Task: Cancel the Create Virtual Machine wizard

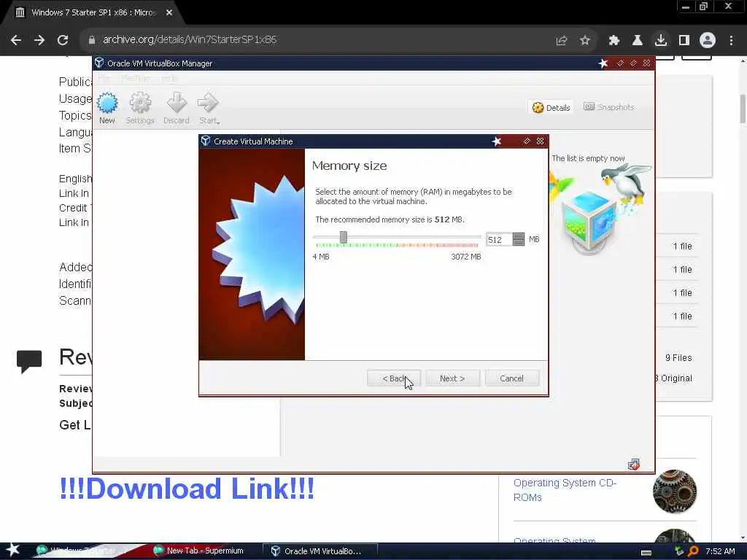Action: [511, 378]
